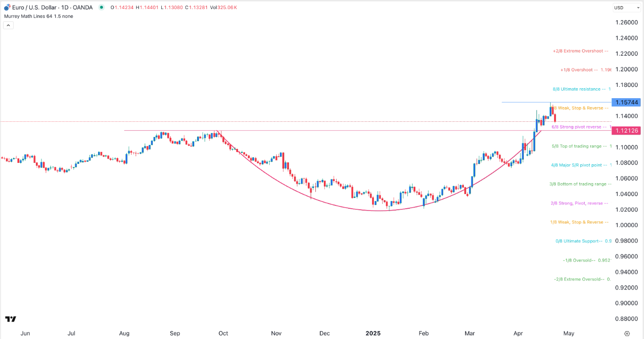Click the Oct label on the time axis
The height and width of the screenshot is (339, 644).
223,333
